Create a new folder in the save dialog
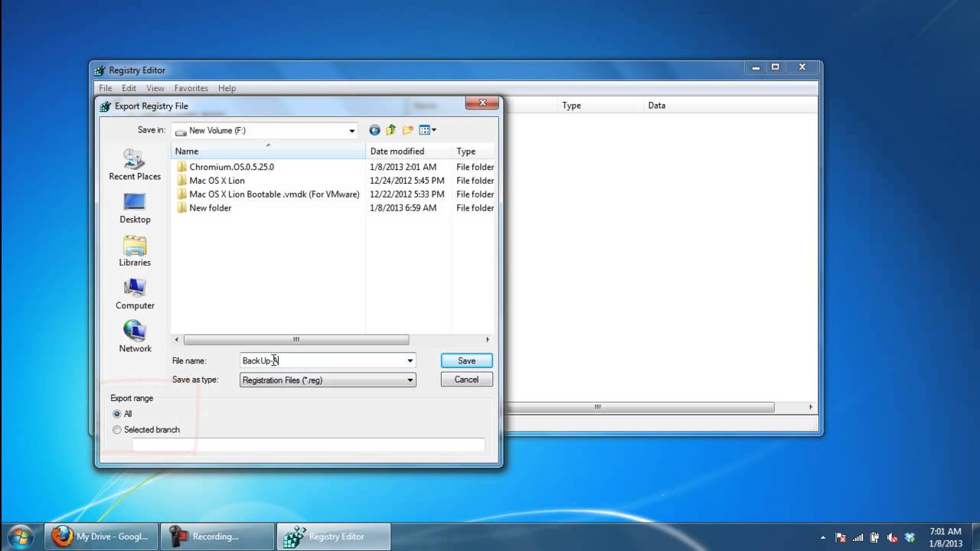Screen dimensions: 980x551 point(408,130)
